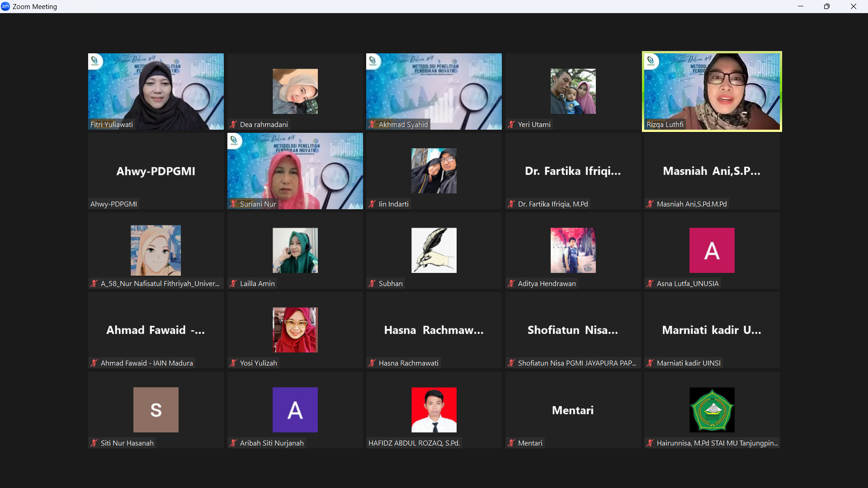Click muted mic icon by Siti Nur Hasanah

[x=94, y=443]
